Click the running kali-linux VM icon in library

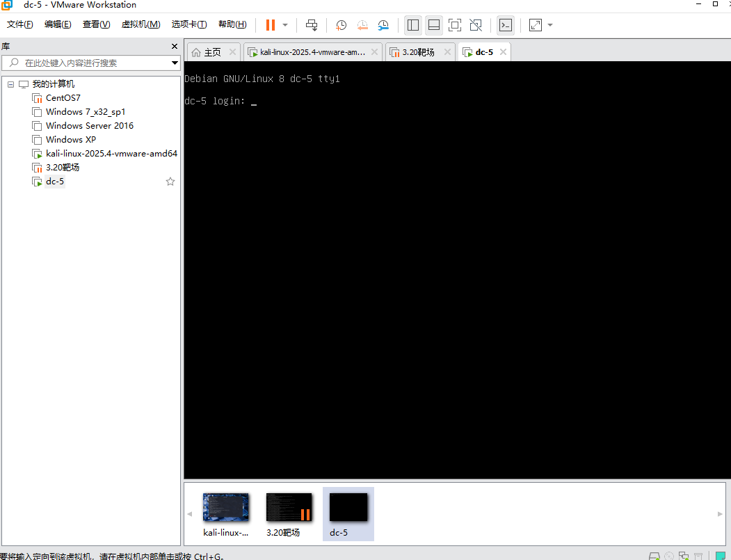click(x=37, y=154)
